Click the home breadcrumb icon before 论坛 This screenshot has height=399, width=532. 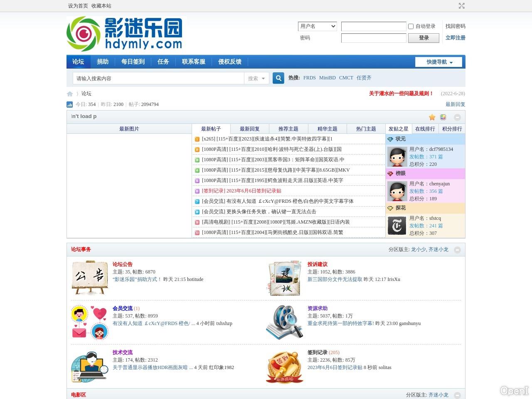pos(70,94)
